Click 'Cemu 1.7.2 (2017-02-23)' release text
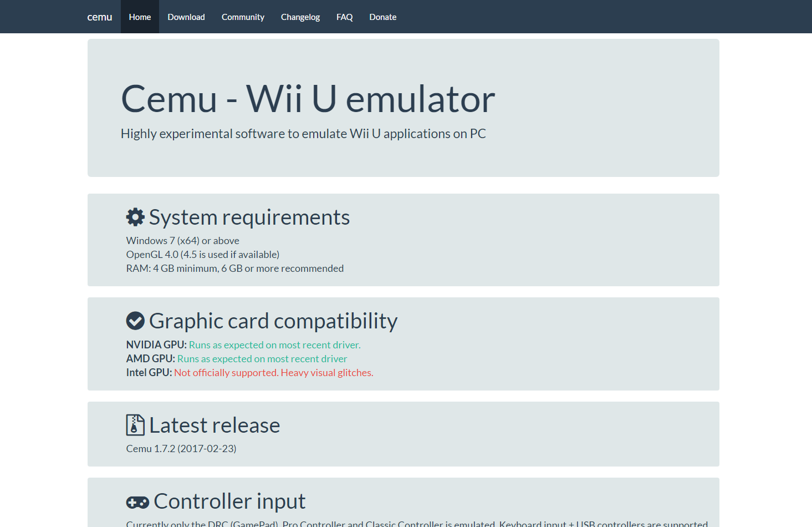This screenshot has height=527, width=812. [181, 449]
